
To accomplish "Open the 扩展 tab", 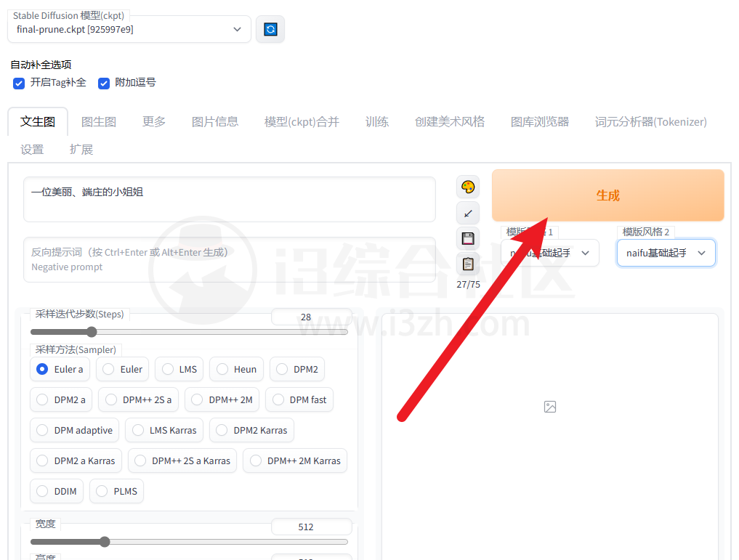I will pyautogui.click(x=81, y=150).
